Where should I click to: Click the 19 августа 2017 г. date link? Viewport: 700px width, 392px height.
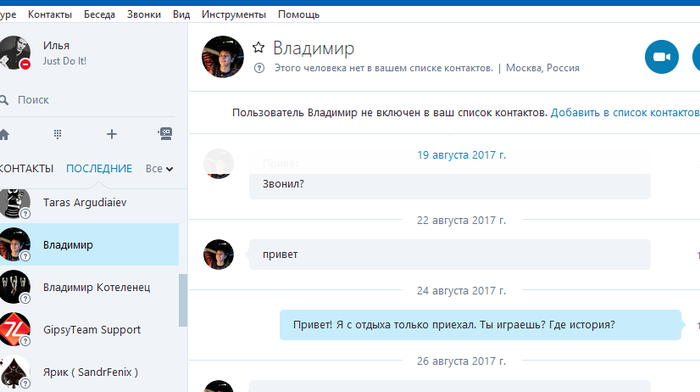pos(462,155)
